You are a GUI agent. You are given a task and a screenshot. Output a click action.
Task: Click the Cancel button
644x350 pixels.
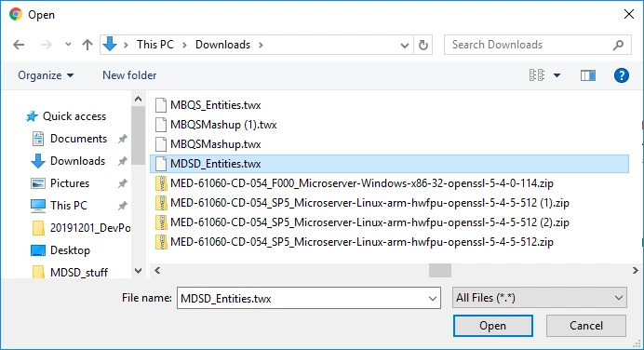tap(586, 326)
